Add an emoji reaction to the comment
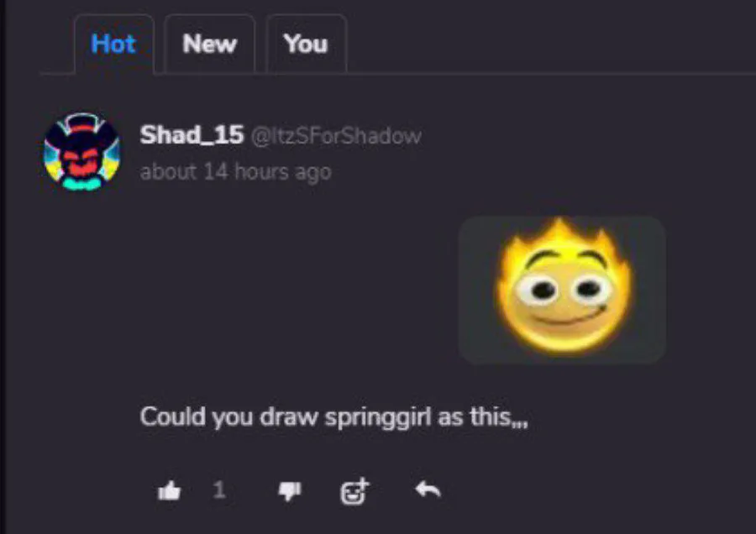 point(354,491)
